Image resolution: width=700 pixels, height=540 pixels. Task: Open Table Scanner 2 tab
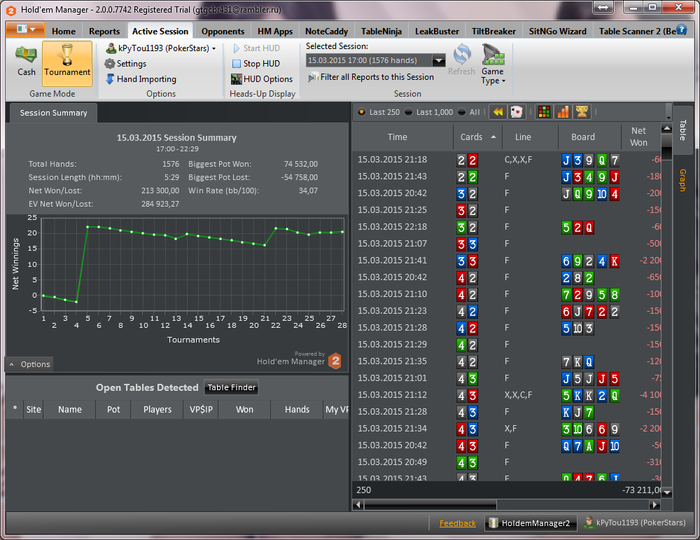(637, 31)
